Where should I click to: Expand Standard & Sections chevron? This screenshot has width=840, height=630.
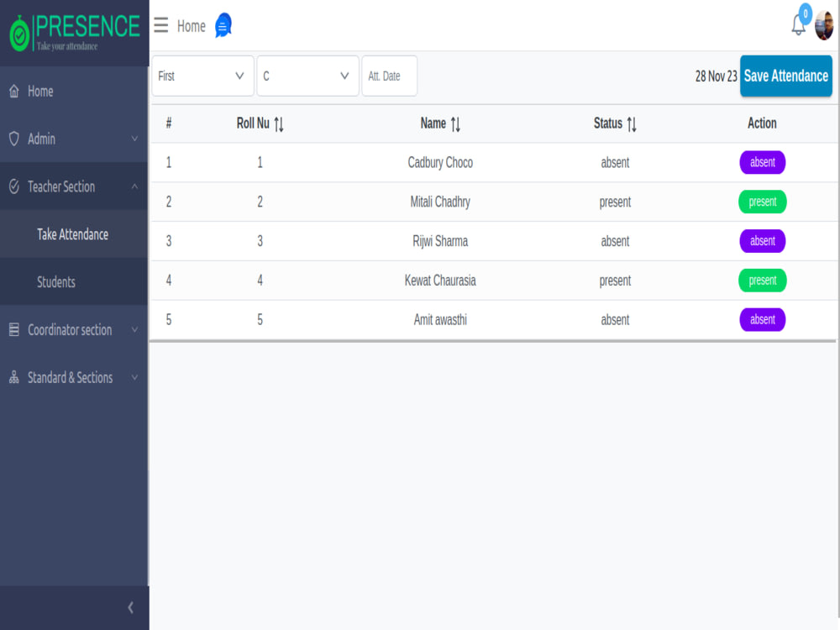[x=134, y=377]
